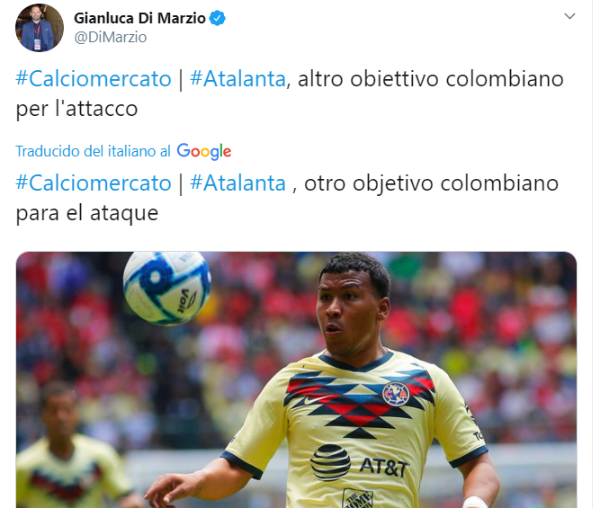Open #Calciomercato hashtag in original tweet
The image size is (600, 508).
coord(93,79)
